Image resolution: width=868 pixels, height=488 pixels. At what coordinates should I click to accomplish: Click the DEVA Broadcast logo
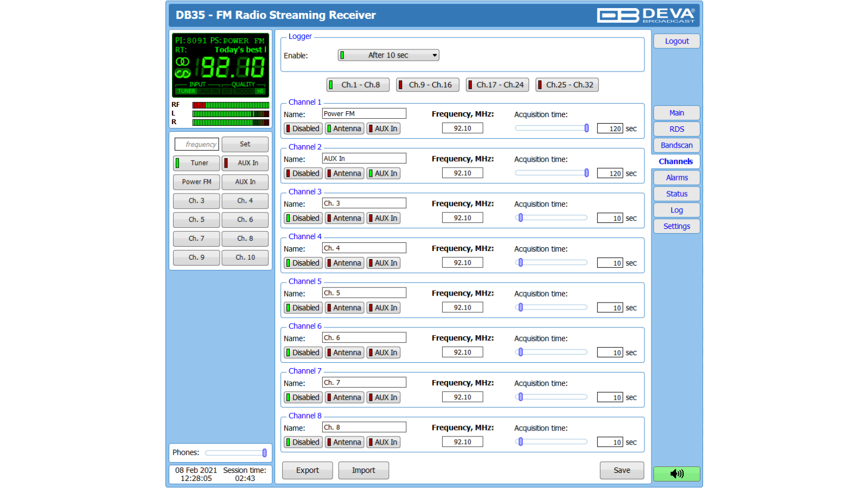tap(646, 15)
